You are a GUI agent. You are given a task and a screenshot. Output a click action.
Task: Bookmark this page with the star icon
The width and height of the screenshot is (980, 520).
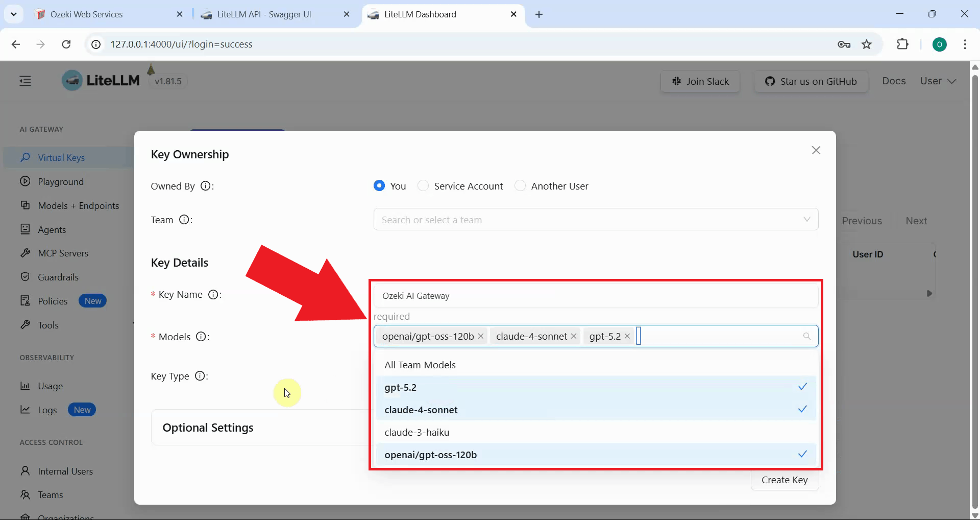tap(867, 44)
